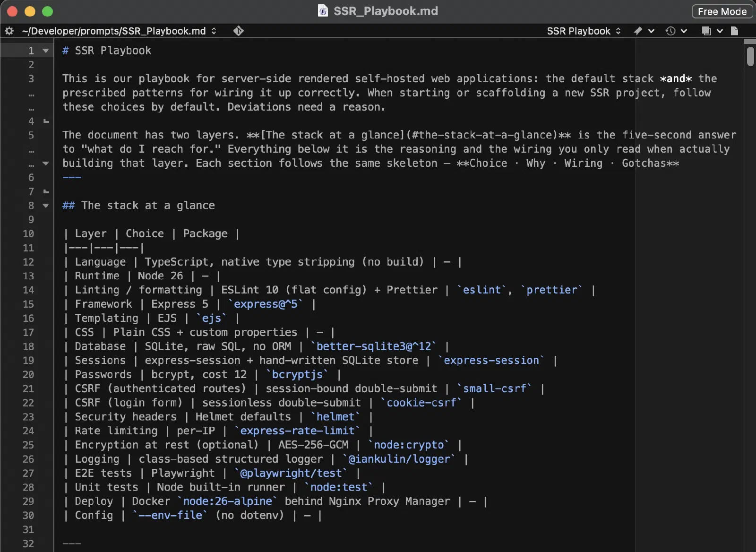Image resolution: width=756 pixels, height=552 pixels.
Task: Collapse fold triangle beside 'building that layer' line
Action: [46, 164]
